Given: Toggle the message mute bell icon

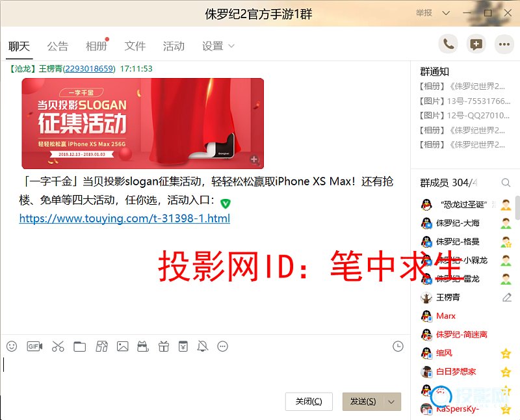Looking at the screenshot, I should tap(203, 347).
